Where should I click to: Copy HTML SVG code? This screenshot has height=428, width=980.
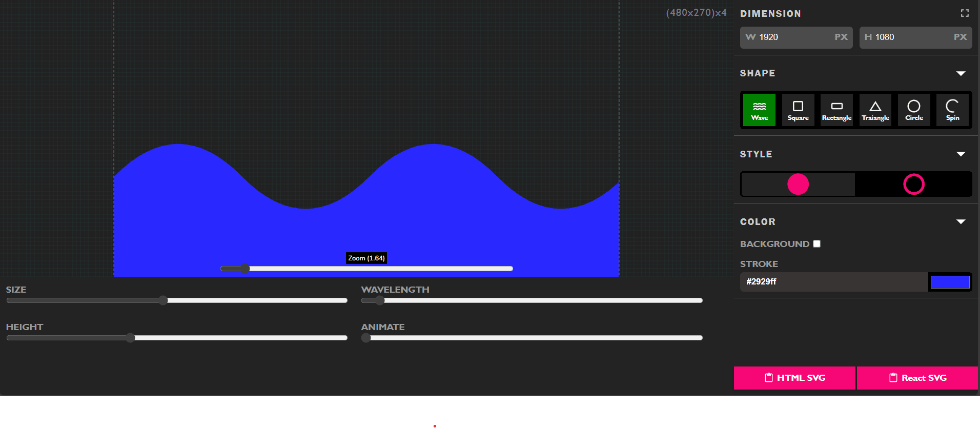pyautogui.click(x=795, y=378)
